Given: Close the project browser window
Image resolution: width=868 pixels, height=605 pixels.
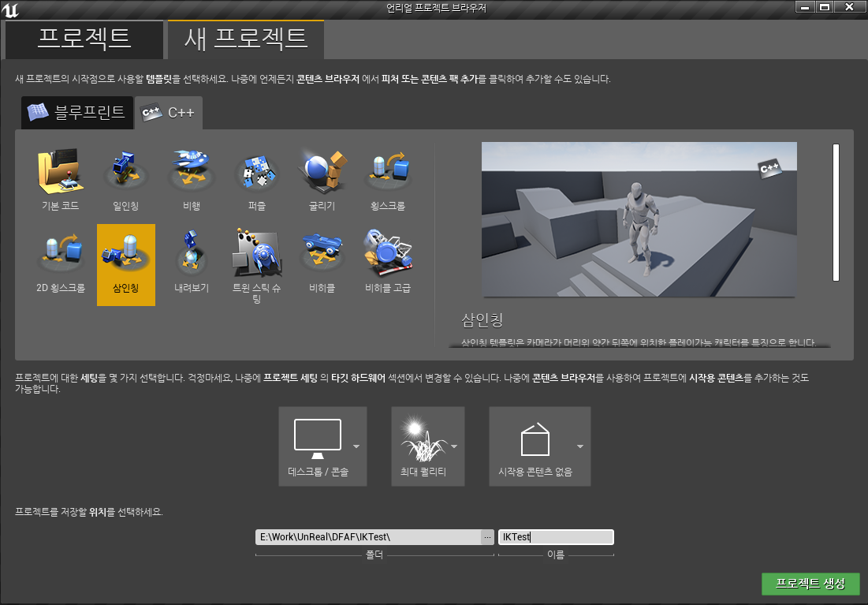Looking at the screenshot, I should coord(849,7).
